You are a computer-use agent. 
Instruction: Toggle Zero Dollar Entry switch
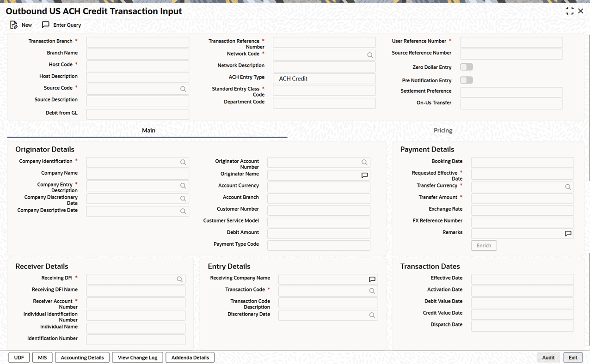(x=467, y=67)
